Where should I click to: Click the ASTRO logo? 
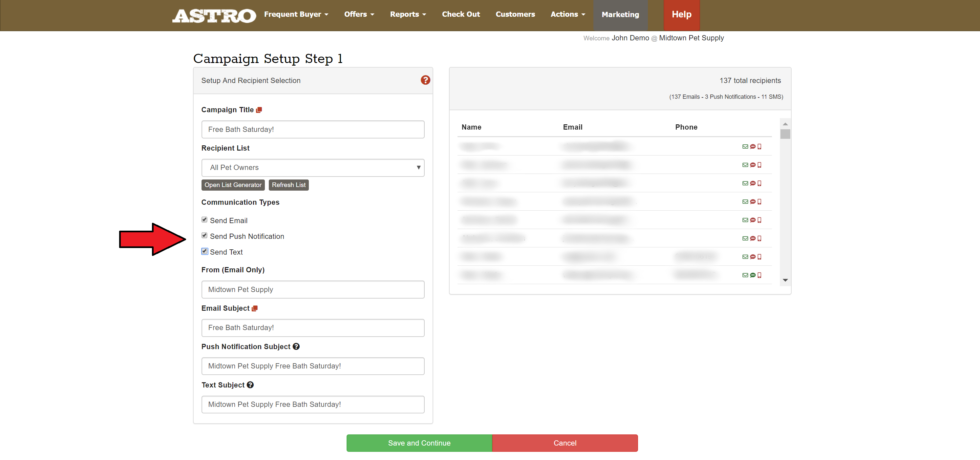pyautogui.click(x=214, y=15)
